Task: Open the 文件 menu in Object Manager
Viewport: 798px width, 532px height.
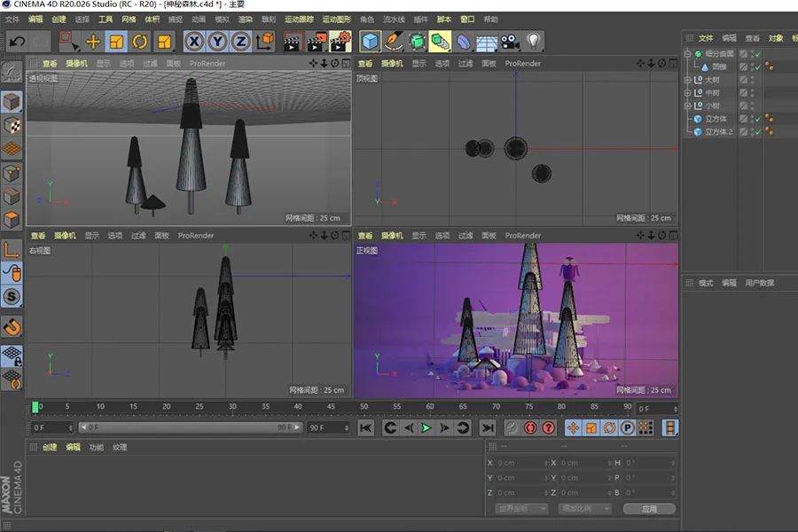Action: [706, 38]
